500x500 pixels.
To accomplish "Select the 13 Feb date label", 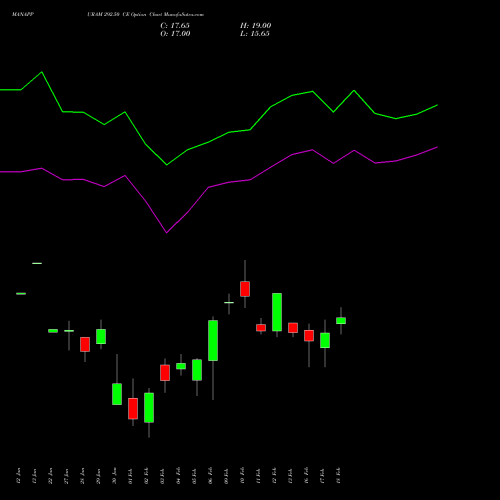I will [x=290, y=476].
